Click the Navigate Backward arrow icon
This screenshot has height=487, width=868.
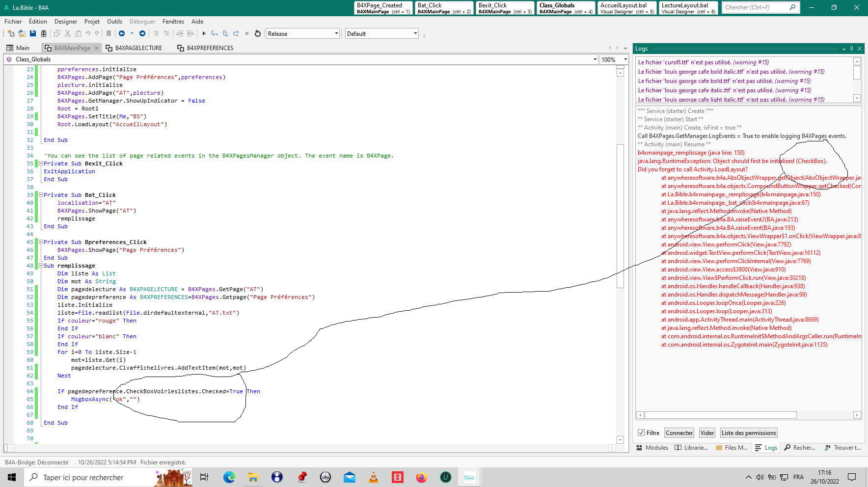(122, 33)
